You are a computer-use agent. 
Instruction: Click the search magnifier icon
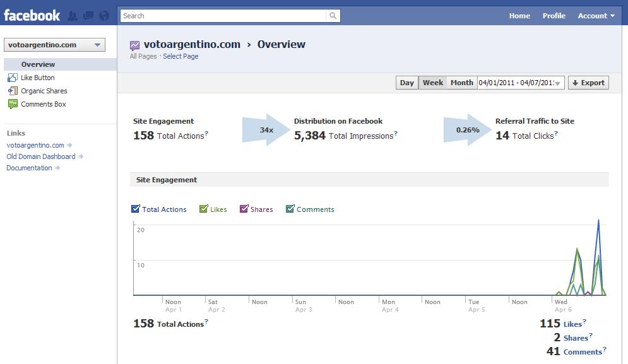pos(333,16)
